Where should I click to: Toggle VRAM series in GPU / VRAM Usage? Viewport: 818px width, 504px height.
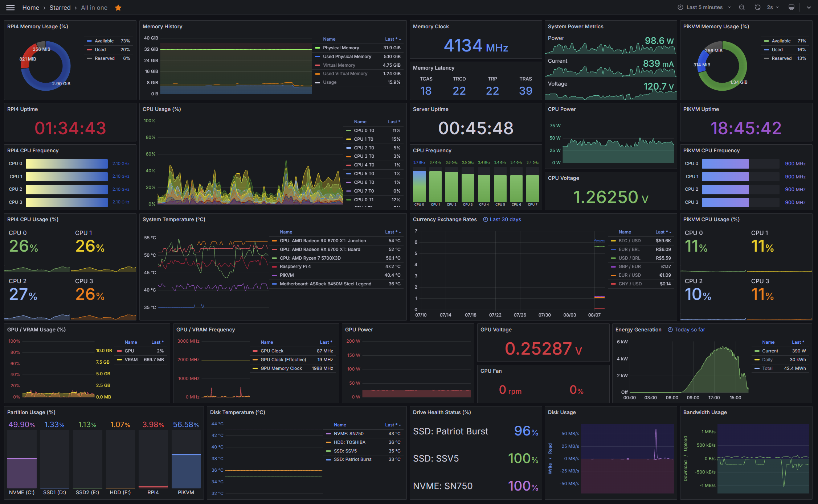coord(131,360)
